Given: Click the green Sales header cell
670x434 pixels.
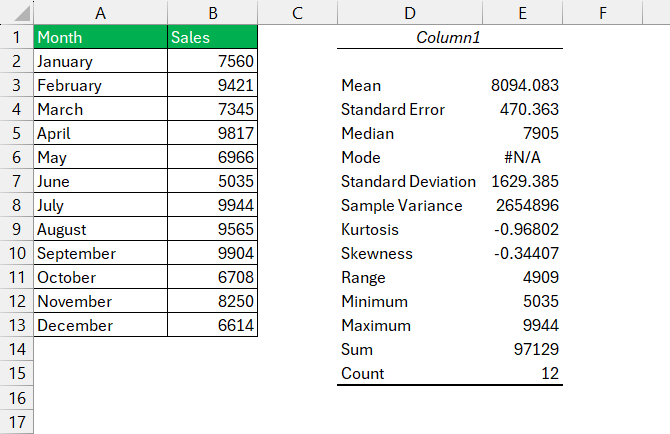Looking at the screenshot, I should 212,37.
